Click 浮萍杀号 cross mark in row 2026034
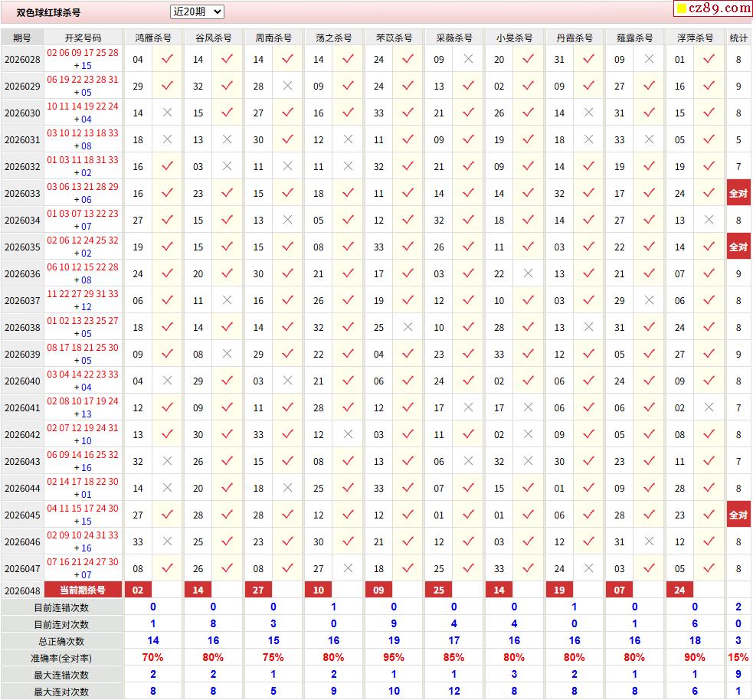 (x=709, y=220)
